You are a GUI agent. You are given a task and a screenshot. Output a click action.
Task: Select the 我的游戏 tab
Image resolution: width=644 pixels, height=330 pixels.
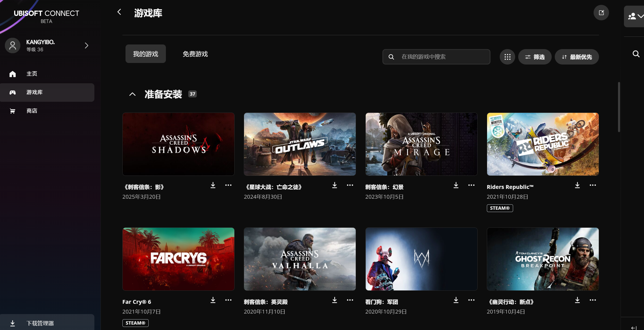[x=146, y=54]
